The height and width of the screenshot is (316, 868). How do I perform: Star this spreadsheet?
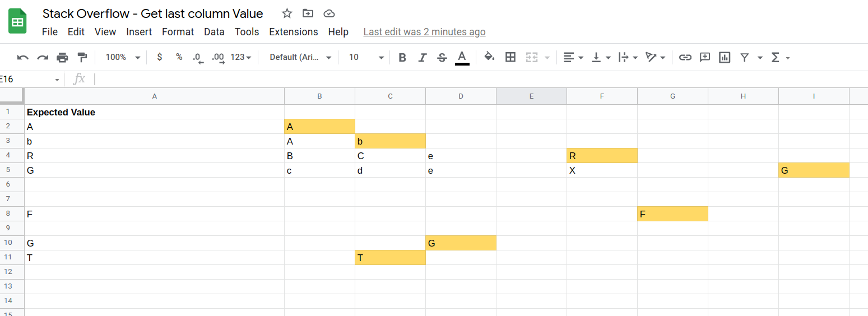(287, 13)
